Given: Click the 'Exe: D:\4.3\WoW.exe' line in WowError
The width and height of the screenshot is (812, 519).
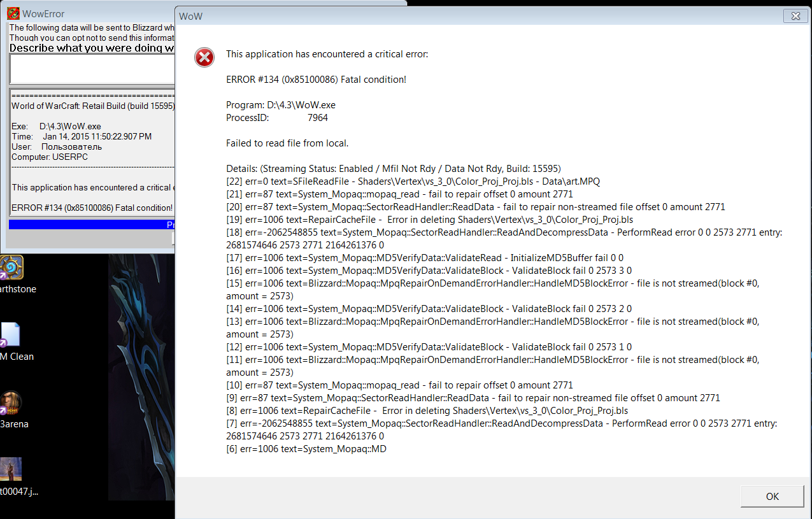Looking at the screenshot, I should (x=56, y=127).
